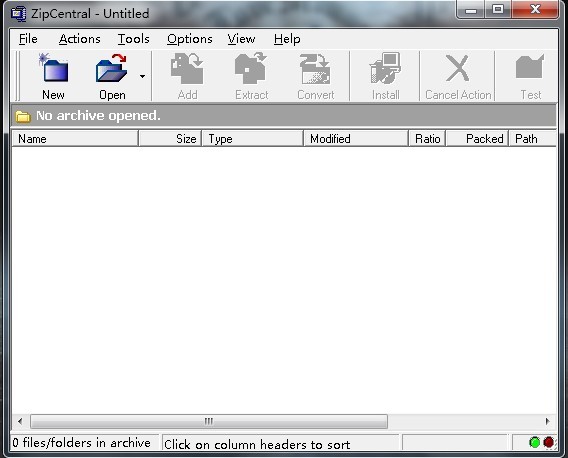This screenshot has height=458, width=568.
Task: Click the horizontal scrollbar right arrow
Action: click(547, 421)
